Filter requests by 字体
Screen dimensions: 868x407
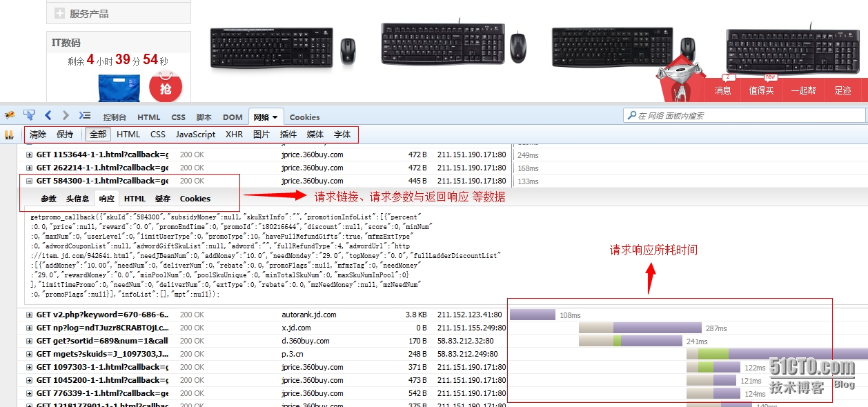(x=342, y=135)
